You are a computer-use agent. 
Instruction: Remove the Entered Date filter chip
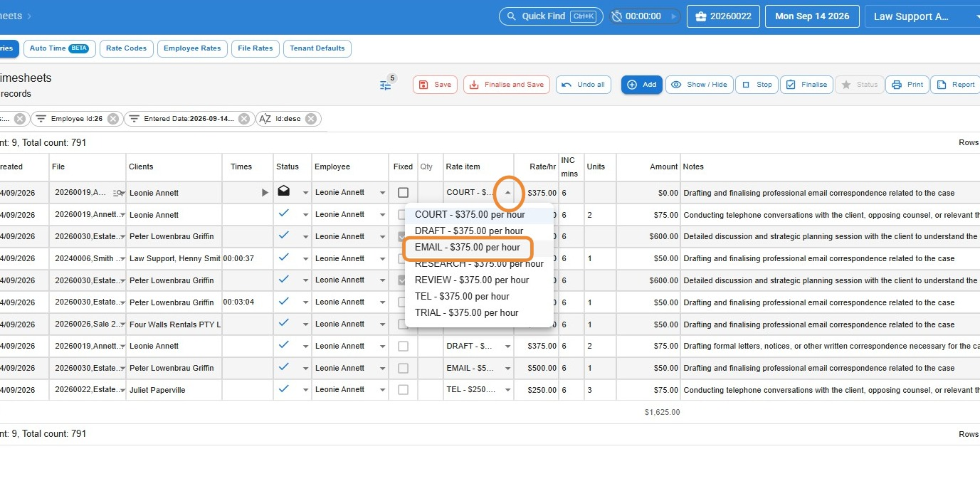tap(244, 119)
